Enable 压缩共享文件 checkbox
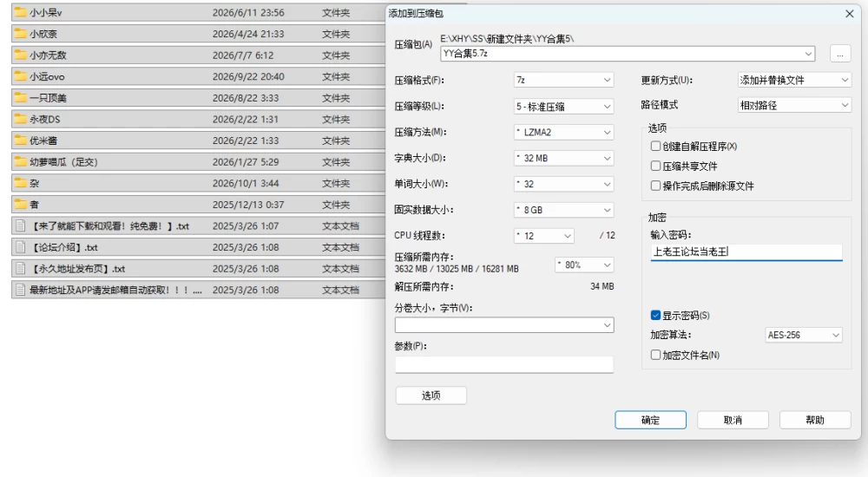The height and width of the screenshot is (477, 868). 655,166
